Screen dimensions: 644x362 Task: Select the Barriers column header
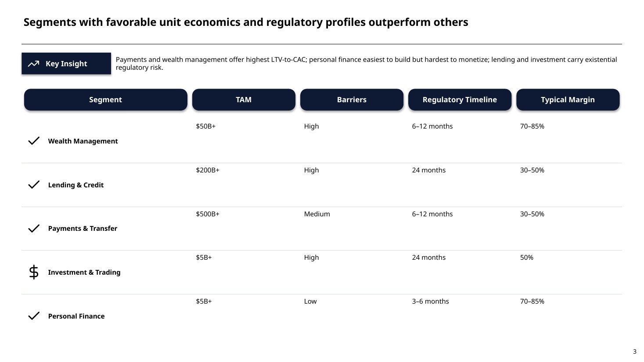(352, 100)
